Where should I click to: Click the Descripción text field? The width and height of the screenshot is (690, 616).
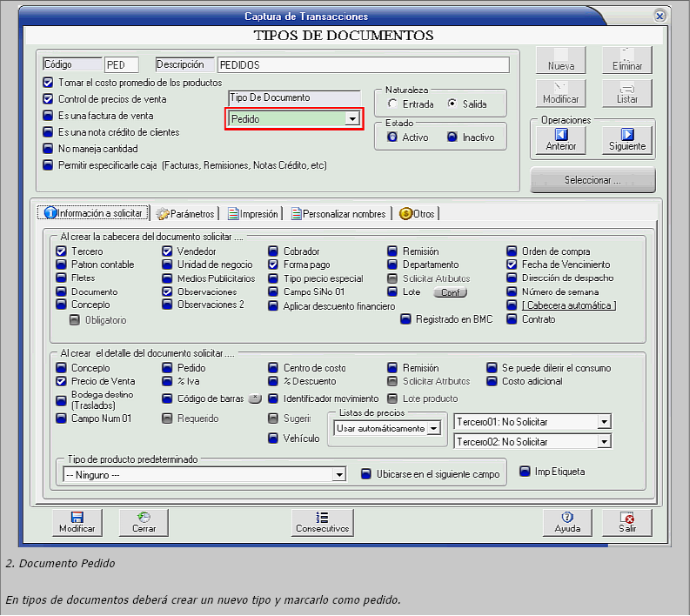pos(362,65)
